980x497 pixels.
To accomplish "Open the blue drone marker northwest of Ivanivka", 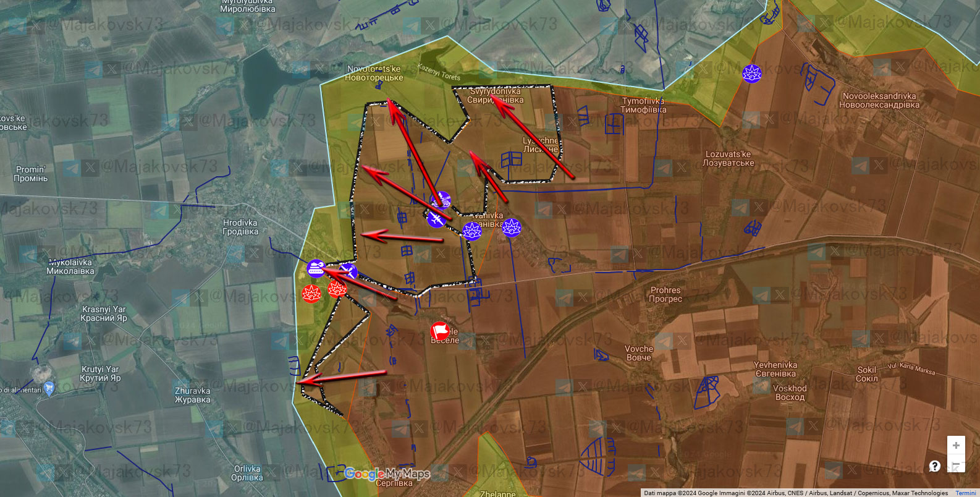I will pyautogui.click(x=436, y=218).
